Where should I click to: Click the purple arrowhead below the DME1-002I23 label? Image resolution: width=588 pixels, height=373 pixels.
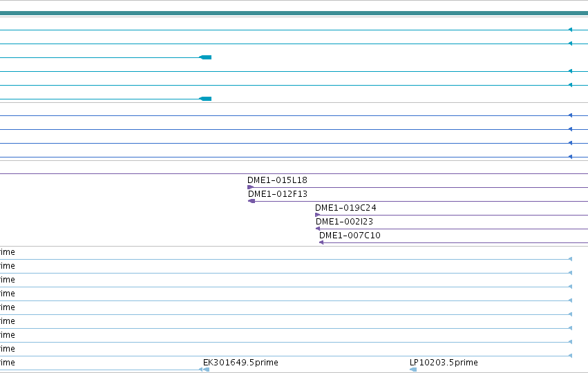pyautogui.click(x=318, y=229)
